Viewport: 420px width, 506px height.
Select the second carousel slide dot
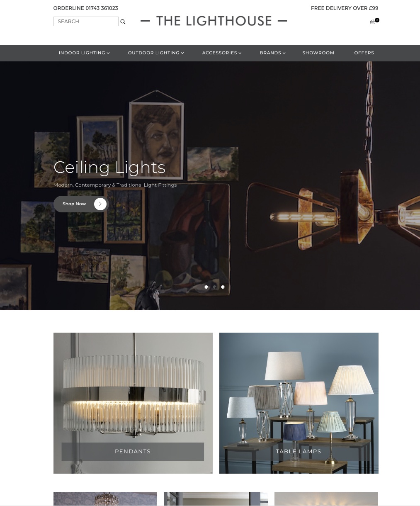(x=214, y=287)
